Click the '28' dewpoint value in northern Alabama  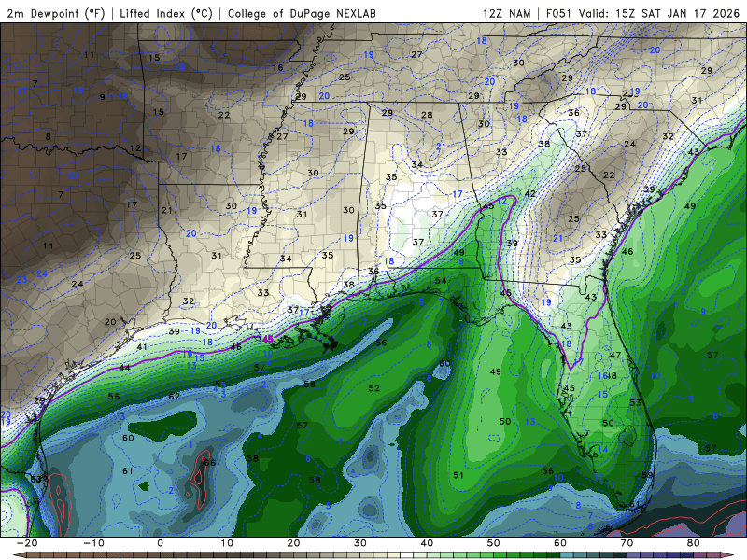[x=427, y=115]
